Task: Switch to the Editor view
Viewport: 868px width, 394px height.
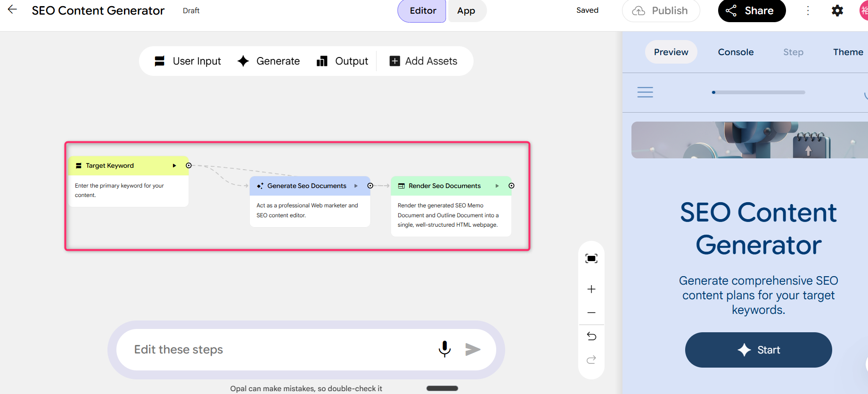Action: (422, 11)
